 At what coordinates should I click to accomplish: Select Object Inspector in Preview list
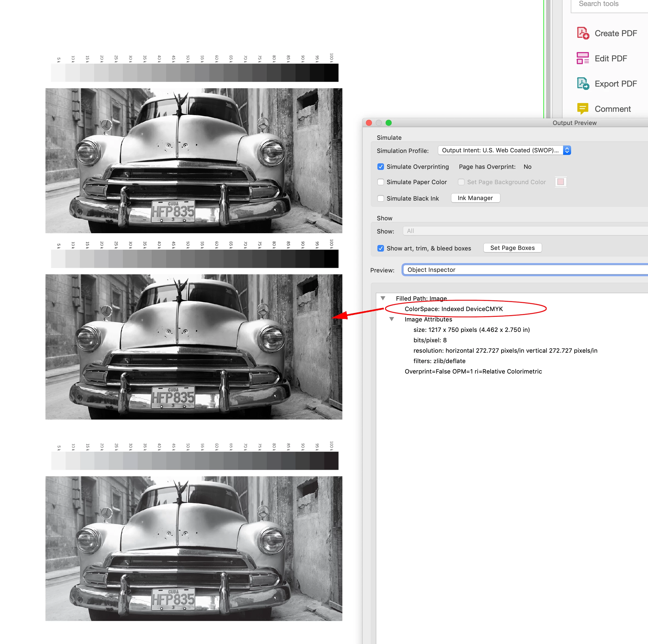pyautogui.click(x=431, y=270)
